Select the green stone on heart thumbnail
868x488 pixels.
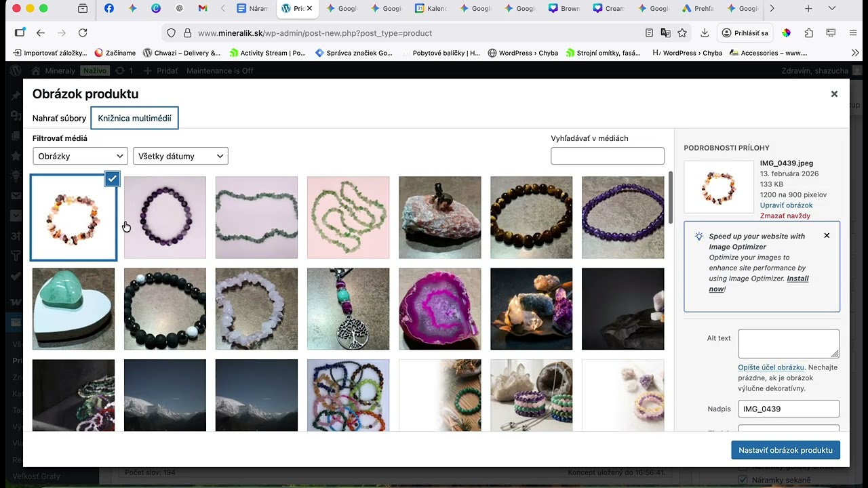[x=73, y=309]
